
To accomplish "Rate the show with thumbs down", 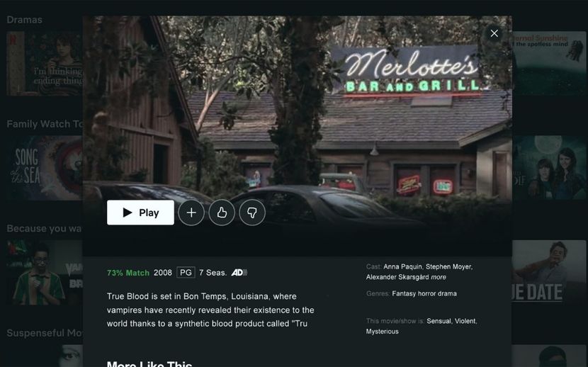I will point(252,213).
